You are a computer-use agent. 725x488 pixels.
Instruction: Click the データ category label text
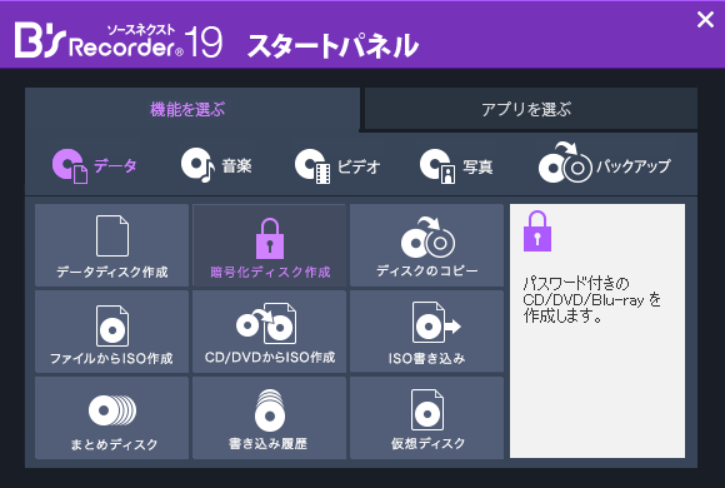(x=116, y=166)
